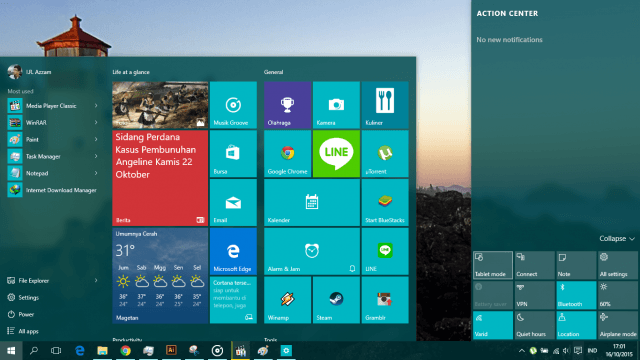Viewport: 640px width, 360px height.
Task: Launch Start BlueStacks tile
Action: tap(385, 202)
